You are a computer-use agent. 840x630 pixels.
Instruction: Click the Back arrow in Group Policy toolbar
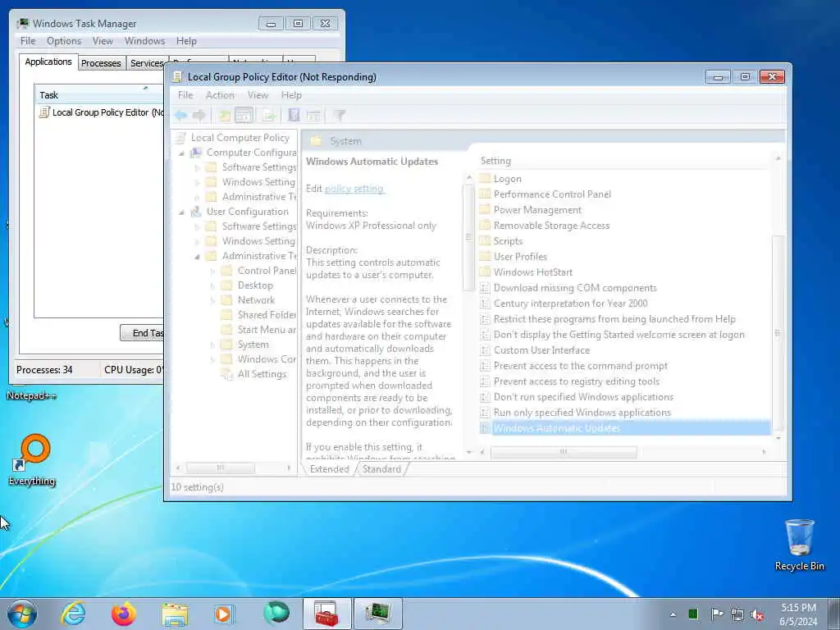click(181, 115)
